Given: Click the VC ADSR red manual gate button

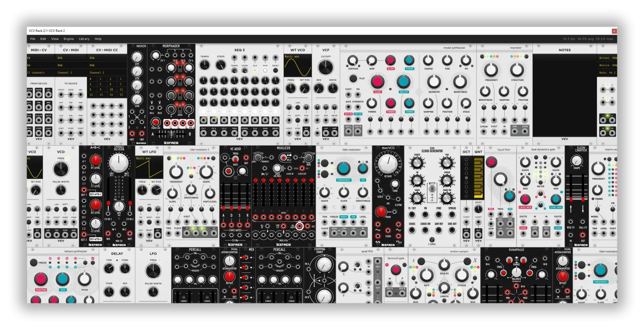Looking at the screenshot, I should coord(229,171).
